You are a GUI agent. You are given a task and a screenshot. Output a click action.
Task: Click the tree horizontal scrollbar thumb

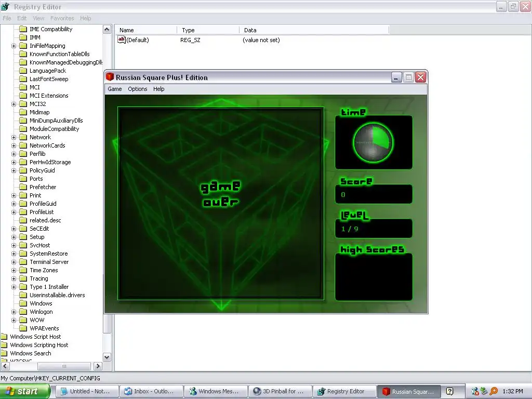click(x=64, y=366)
